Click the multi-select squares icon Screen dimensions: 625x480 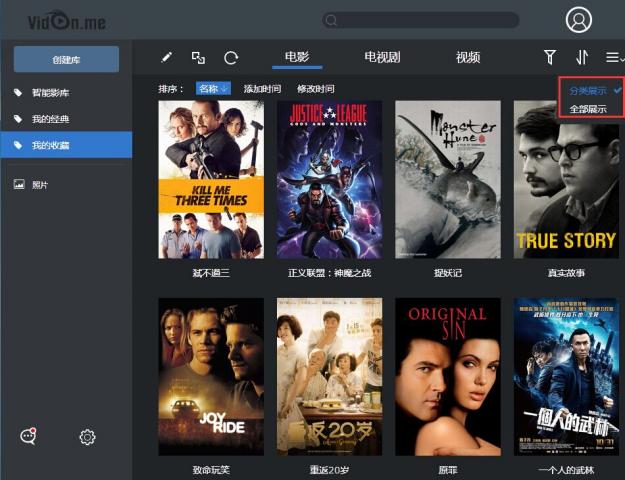[198, 57]
